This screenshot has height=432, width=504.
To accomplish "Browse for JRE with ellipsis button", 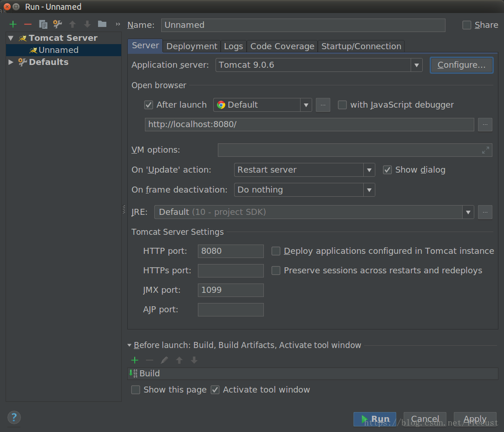I will (x=485, y=213).
